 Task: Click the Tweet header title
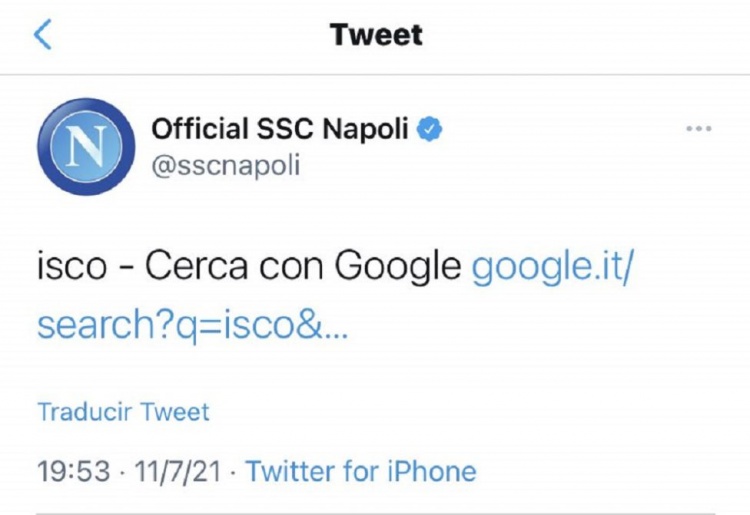pos(376,35)
